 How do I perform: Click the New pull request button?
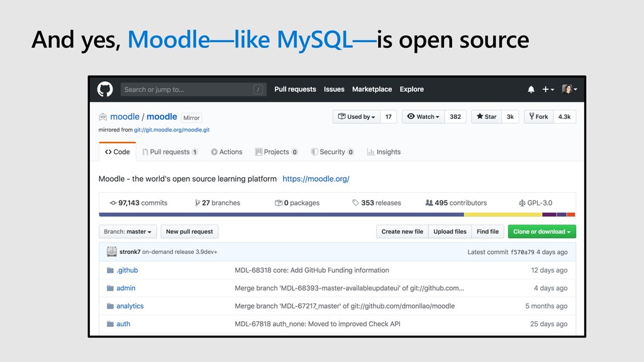click(x=189, y=231)
